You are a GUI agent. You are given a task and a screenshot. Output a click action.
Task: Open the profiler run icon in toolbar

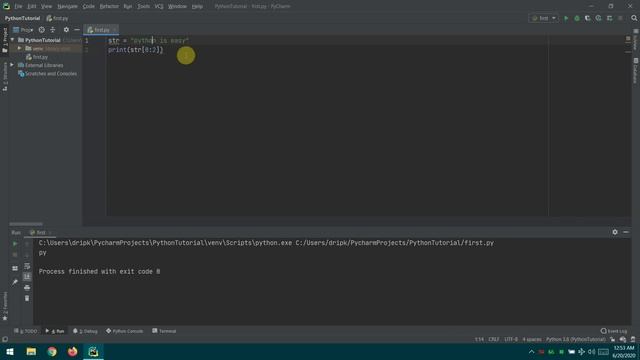[x=598, y=18]
